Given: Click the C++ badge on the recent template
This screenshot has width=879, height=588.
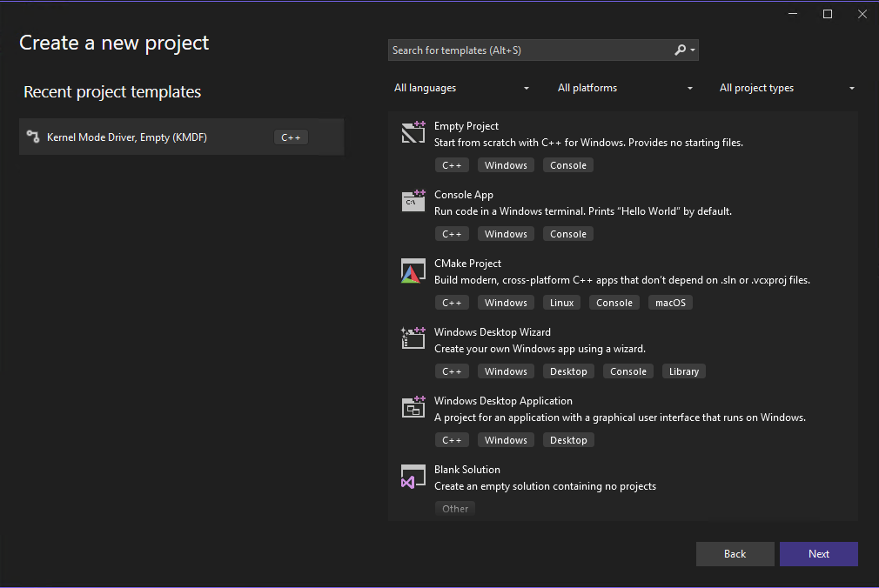Looking at the screenshot, I should 291,137.
